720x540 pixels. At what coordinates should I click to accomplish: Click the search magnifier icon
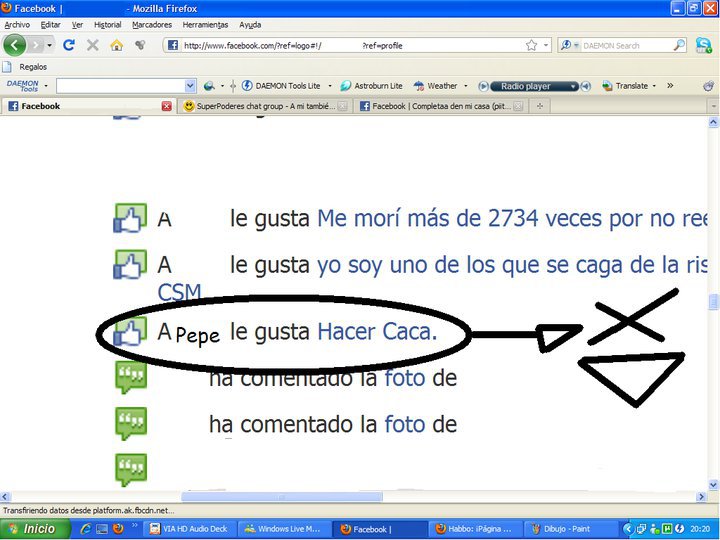tap(679, 45)
